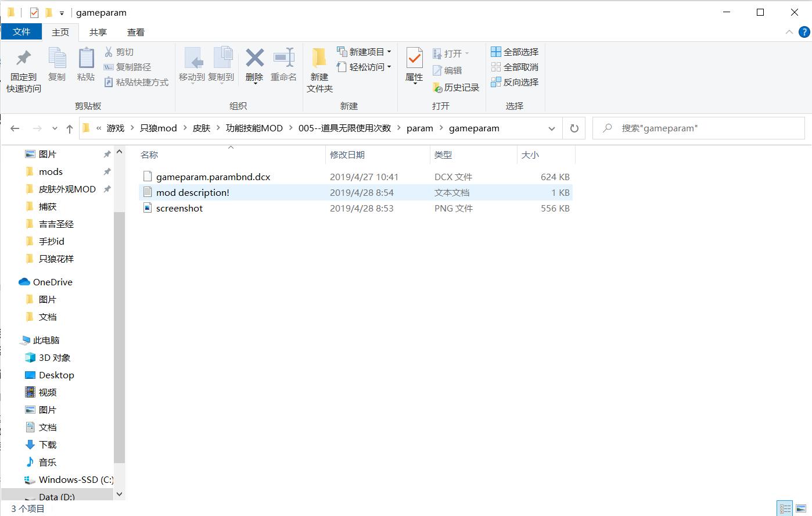Image resolution: width=812 pixels, height=516 pixels.
Task: Open the View (查看) ribbon tab
Action: [136, 33]
